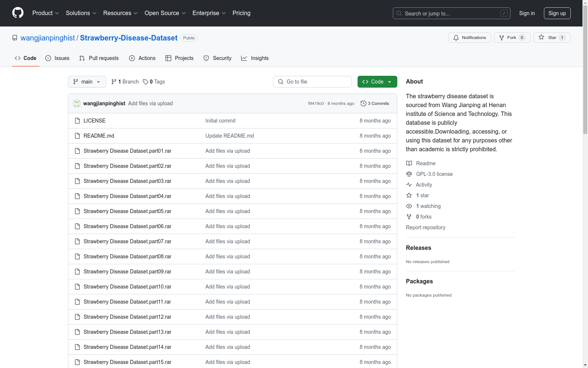This screenshot has height=368, width=588.
Task: Expand the Enterprise menu
Action: coord(209,13)
